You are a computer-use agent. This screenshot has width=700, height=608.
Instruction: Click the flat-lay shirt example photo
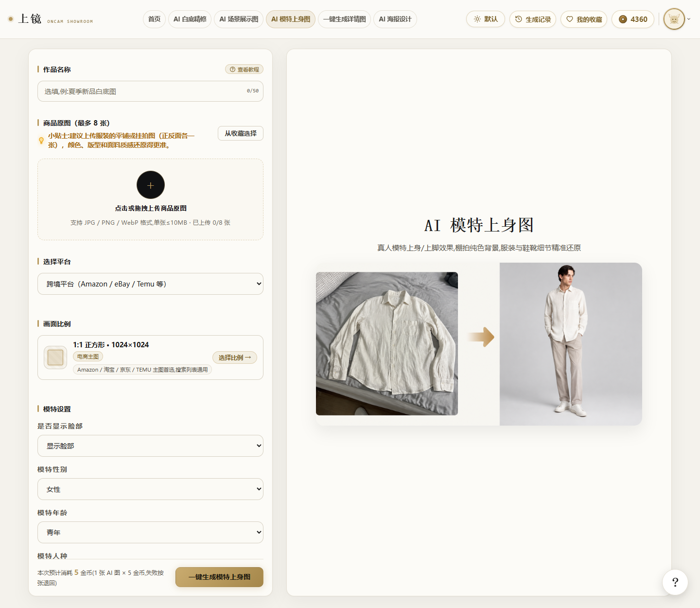coord(387,343)
